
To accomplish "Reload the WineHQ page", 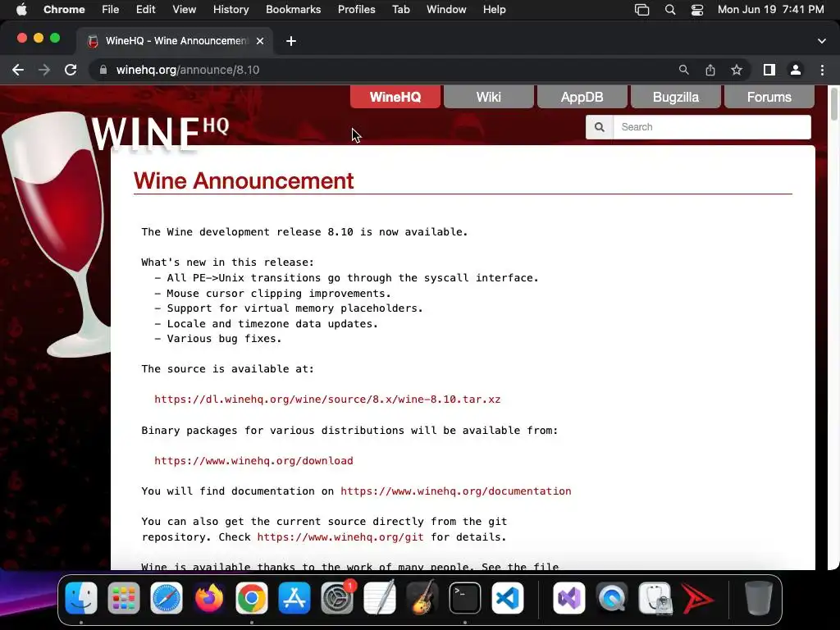I will pos(71,70).
